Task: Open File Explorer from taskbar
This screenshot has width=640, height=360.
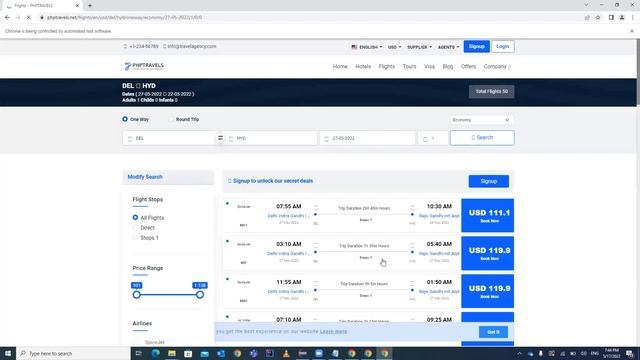Action: click(172, 353)
